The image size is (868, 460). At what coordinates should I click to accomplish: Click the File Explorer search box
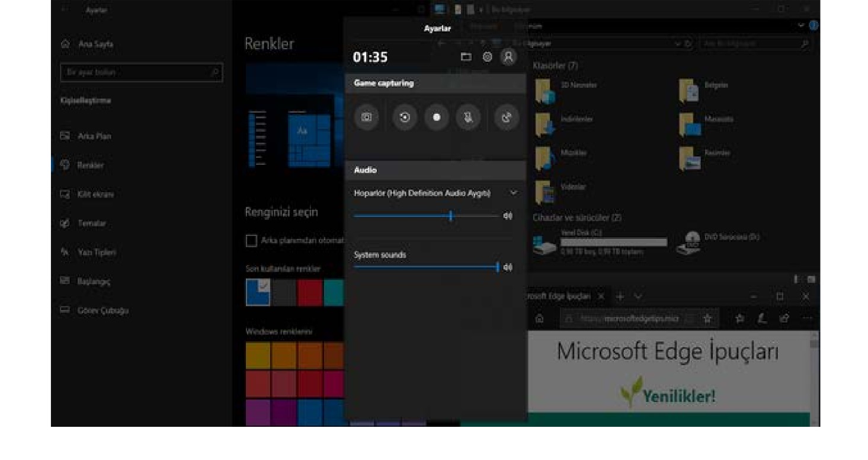(755, 44)
